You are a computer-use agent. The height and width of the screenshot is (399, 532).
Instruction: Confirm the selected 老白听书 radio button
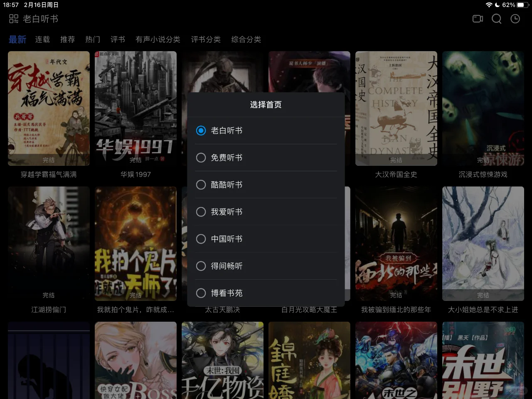tap(201, 131)
